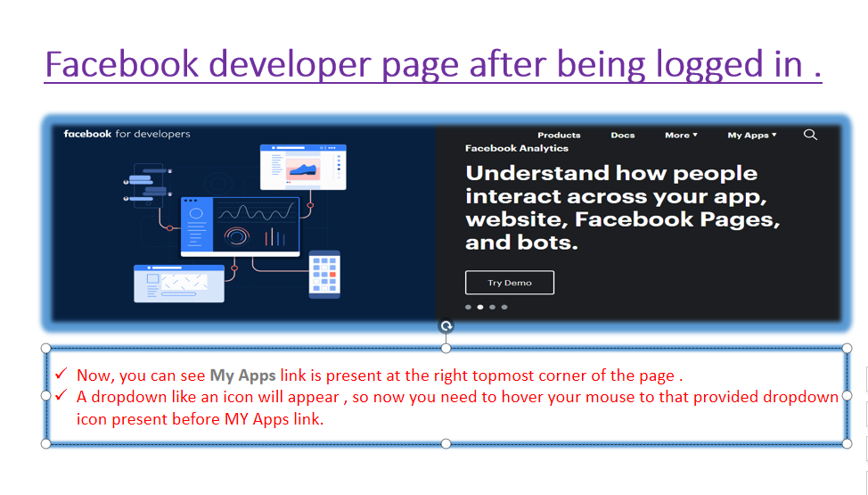
Task: Click bullet text starting Now, you can see
Action: tap(380, 375)
